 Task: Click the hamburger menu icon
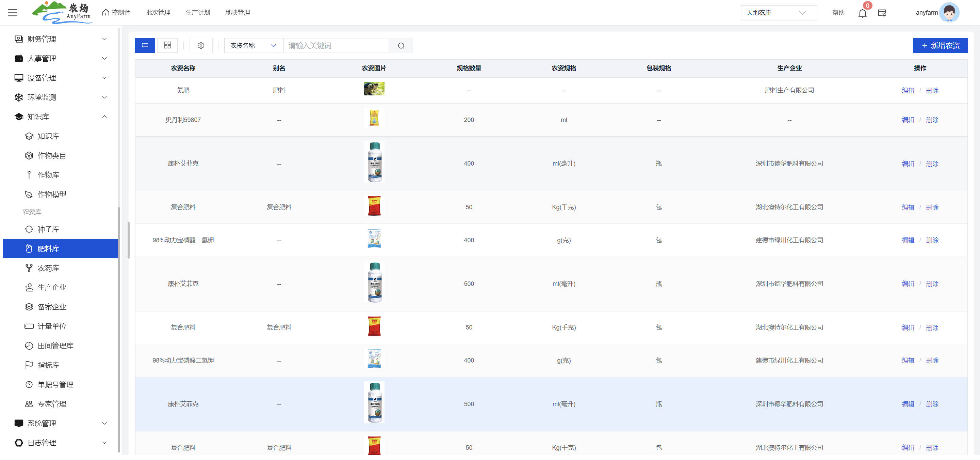(13, 13)
